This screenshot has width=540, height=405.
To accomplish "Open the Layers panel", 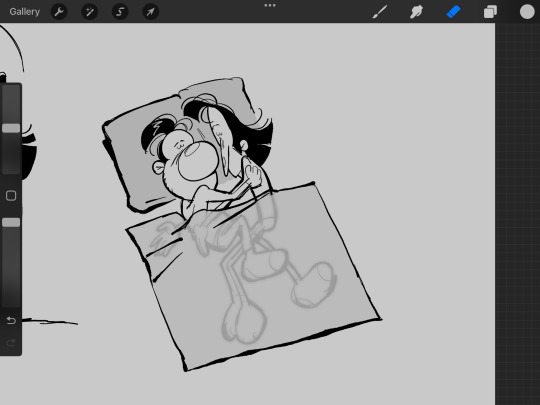I will coord(490,12).
